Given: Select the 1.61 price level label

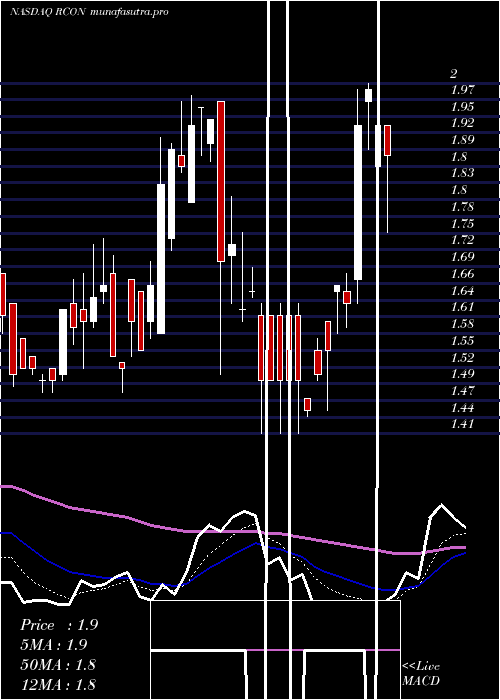Looking at the screenshot, I should pos(462,307).
